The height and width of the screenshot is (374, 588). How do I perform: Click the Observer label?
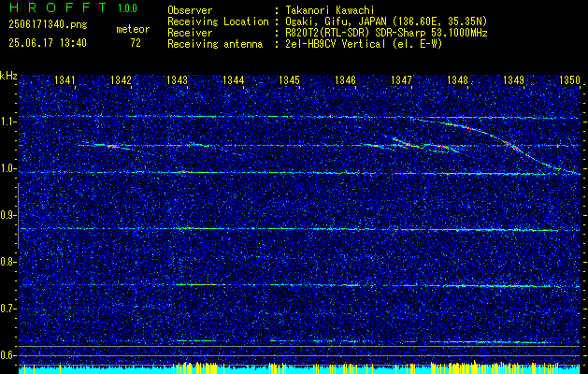(190, 10)
